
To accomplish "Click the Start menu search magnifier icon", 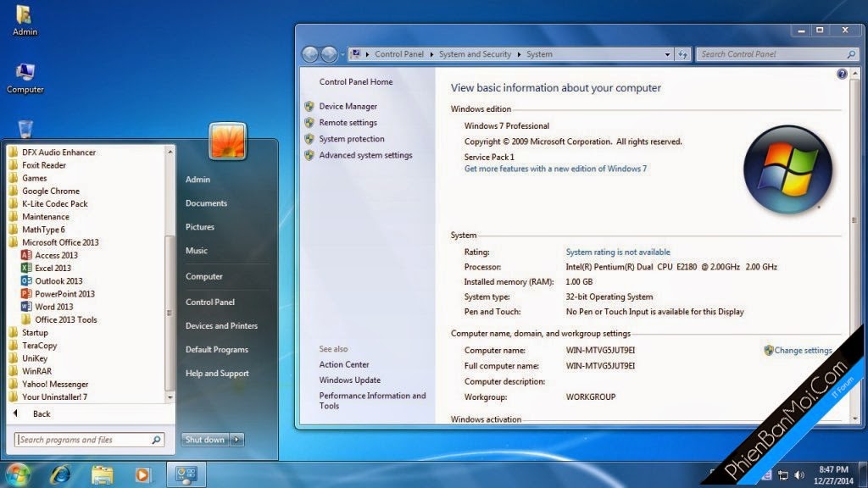I will coord(157,440).
